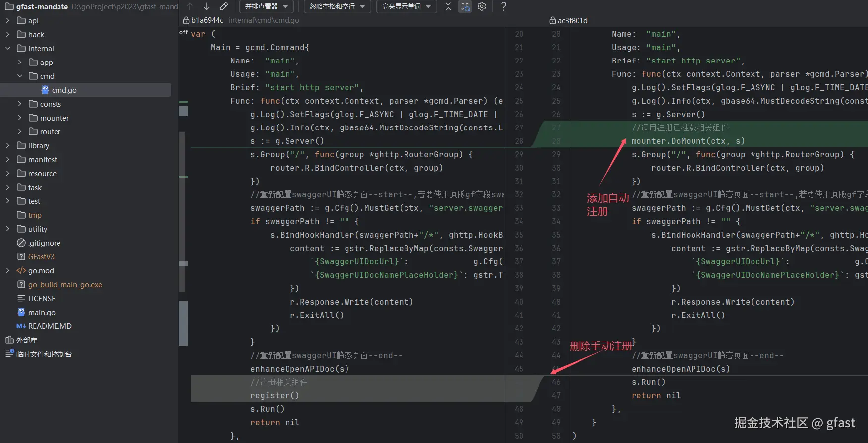Click the utility folder icon
The height and width of the screenshot is (443, 868).
pos(21,229)
